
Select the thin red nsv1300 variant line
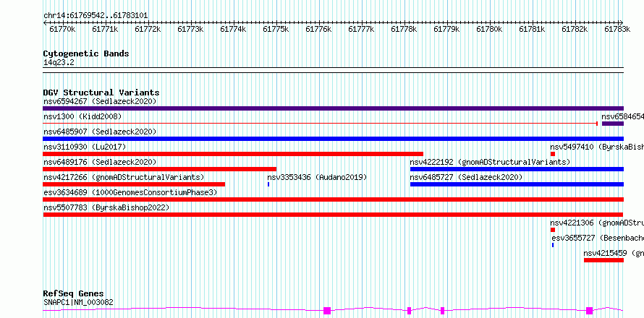(320, 123)
